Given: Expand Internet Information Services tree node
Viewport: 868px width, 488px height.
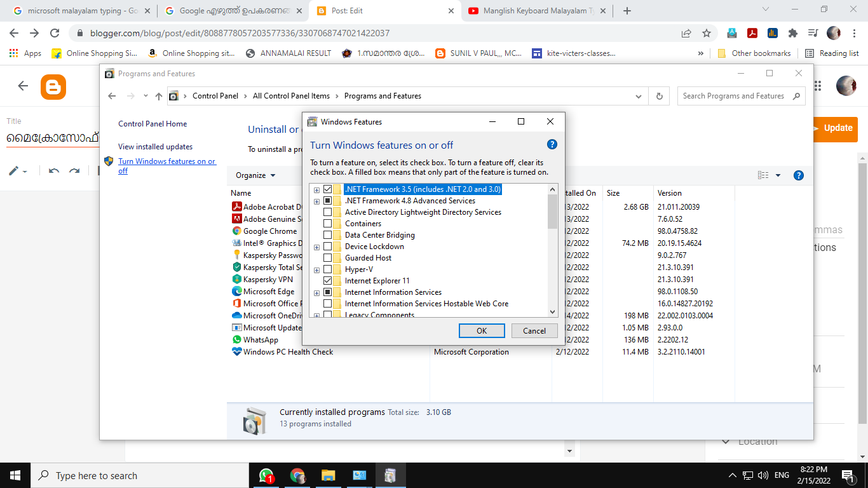Looking at the screenshot, I should 316,293.
